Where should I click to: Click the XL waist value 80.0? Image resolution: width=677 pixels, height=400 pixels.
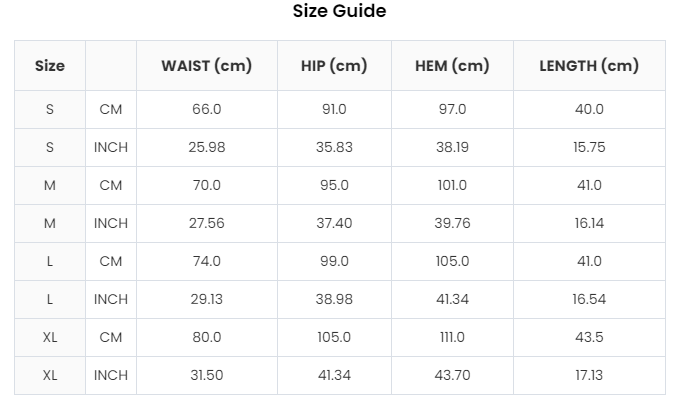[x=206, y=337]
